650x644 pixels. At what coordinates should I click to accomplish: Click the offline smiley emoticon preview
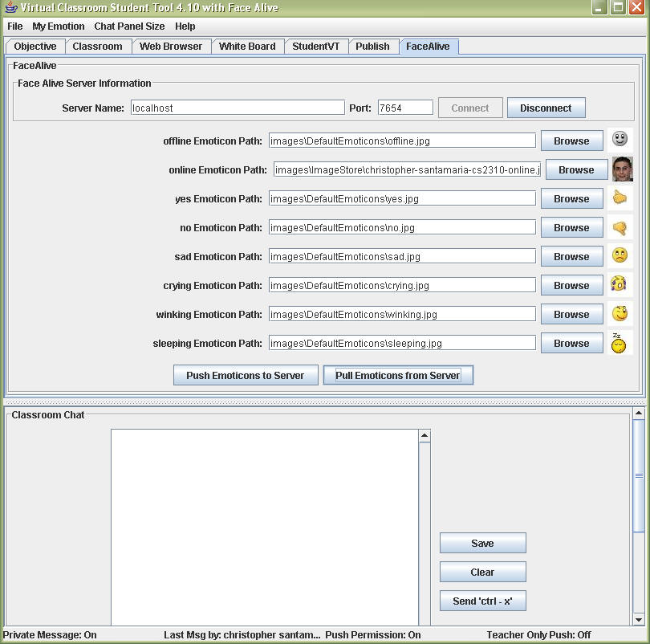[x=620, y=140]
